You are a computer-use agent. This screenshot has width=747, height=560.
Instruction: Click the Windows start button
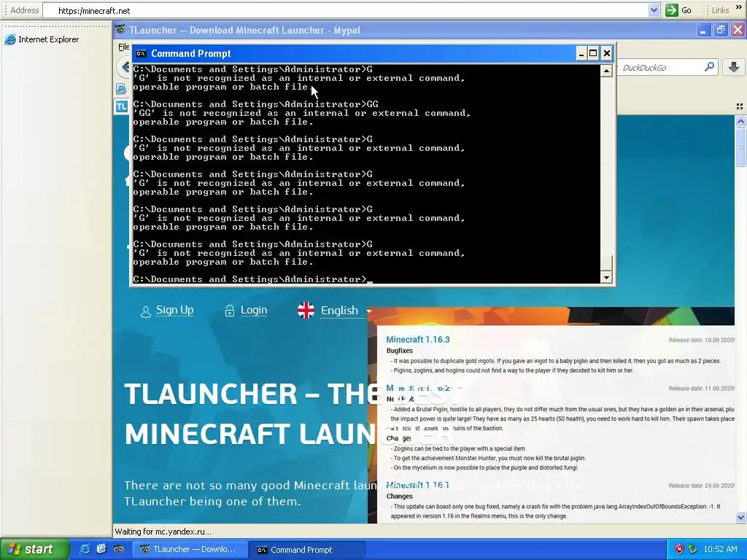[34, 550]
